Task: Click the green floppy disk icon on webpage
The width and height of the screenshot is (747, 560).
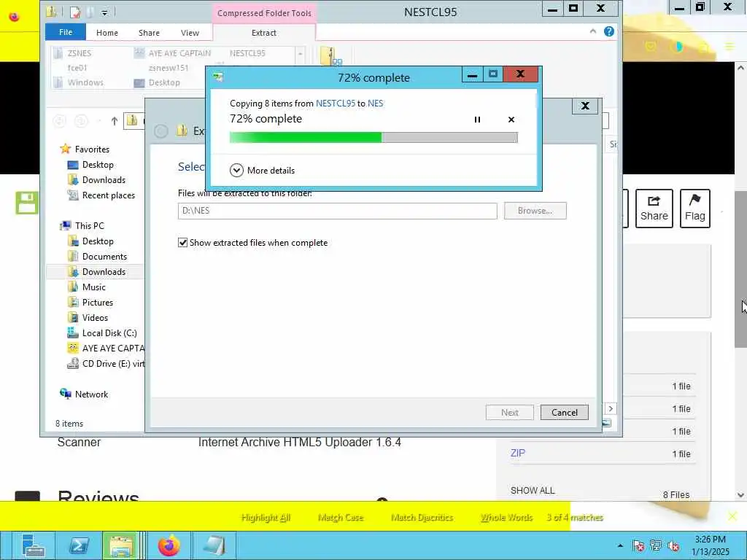Action: (27, 203)
